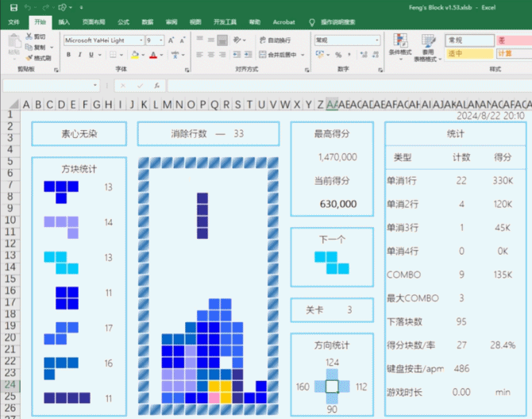The width and height of the screenshot is (532, 419).
Task: Switch to the 页面布局 (Page Layout) tab
Action: tap(94, 22)
